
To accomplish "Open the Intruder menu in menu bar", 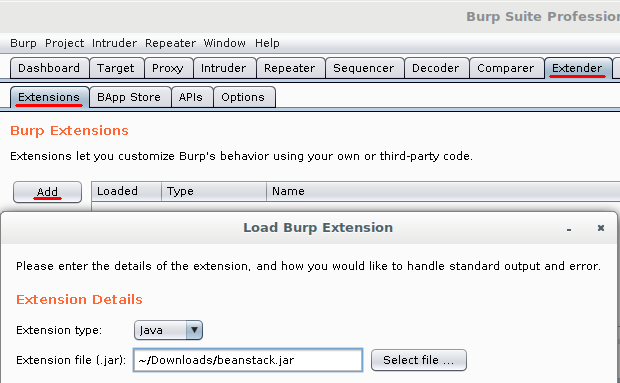I will coord(114,43).
